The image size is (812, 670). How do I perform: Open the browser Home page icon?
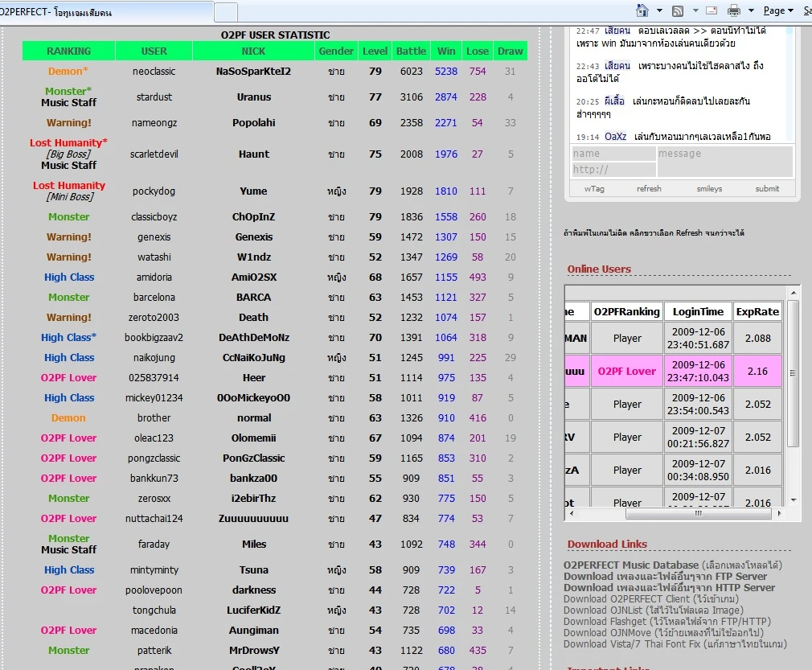click(x=642, y=10)
